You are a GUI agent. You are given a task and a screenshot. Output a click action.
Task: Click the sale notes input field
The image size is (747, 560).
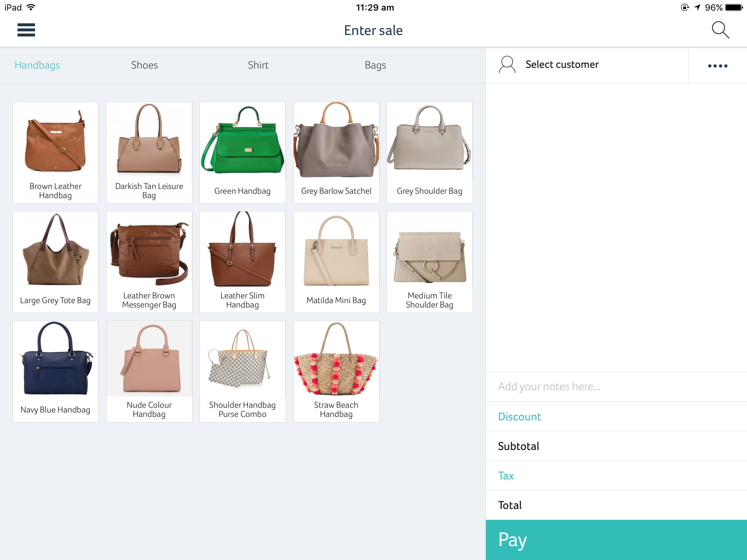616,386
